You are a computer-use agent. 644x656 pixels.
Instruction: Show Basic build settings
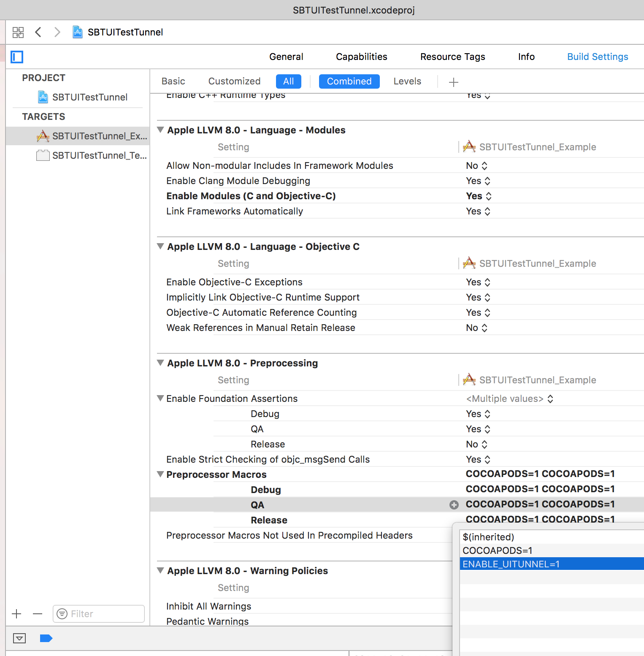coord(173,81)
